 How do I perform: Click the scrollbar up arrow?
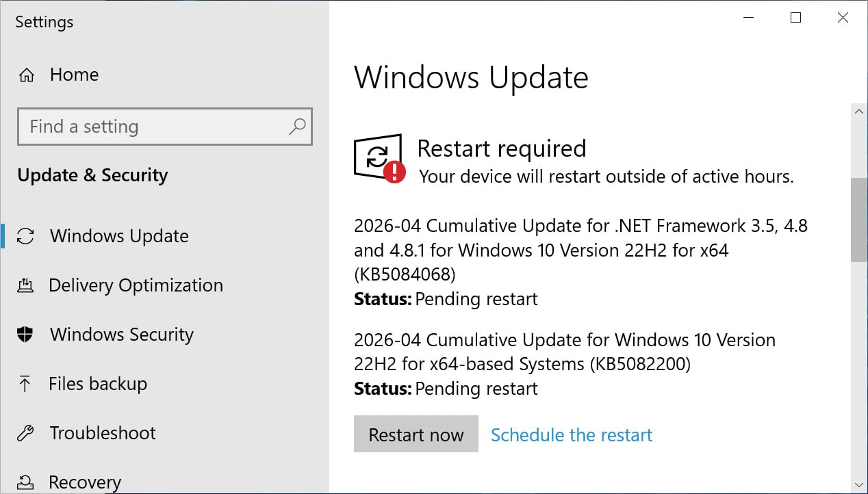pyautogui.click(x=859, y=111)
